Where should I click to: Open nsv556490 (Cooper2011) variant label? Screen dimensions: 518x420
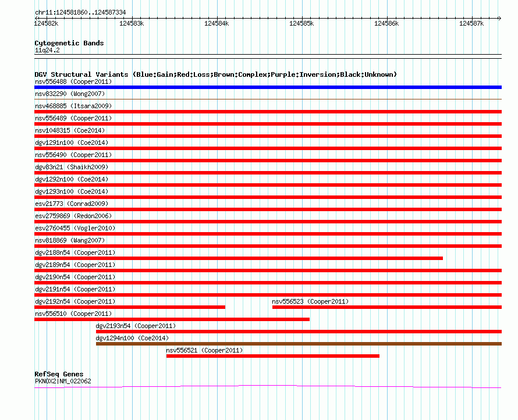73,155
